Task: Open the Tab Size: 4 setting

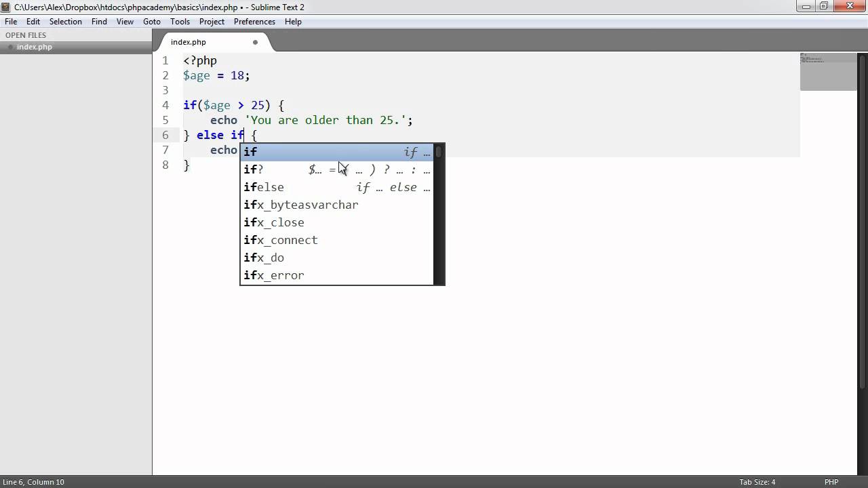Action: tap(757, 482)
